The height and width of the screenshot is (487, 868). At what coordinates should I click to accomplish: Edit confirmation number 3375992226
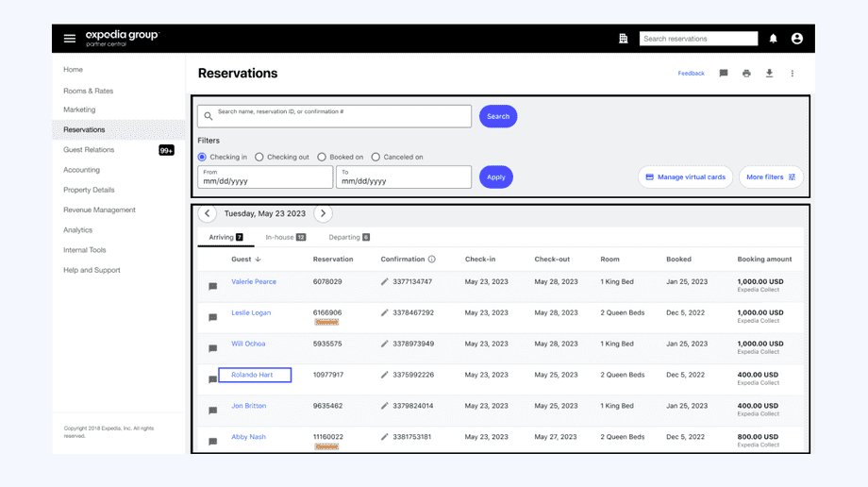point(384,375)
